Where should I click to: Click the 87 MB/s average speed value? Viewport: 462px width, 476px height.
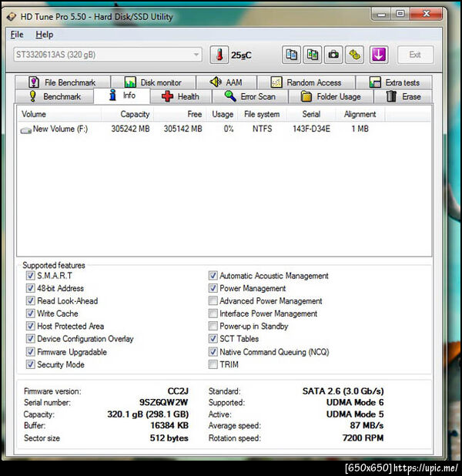pos(367,426)
